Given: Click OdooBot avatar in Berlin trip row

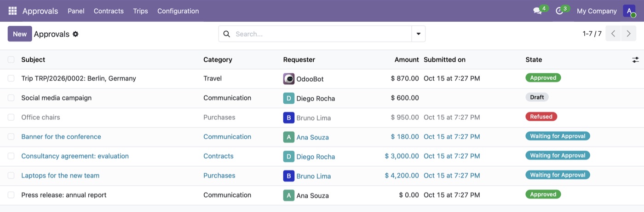Looking at the screenshot, I should click(x=288, y=79).
